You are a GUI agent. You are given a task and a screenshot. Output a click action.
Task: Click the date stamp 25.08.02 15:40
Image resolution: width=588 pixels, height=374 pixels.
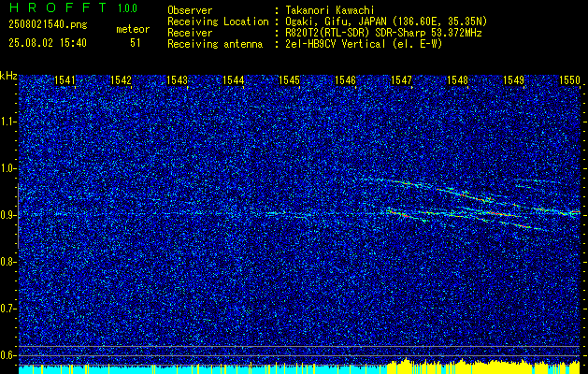tap(48, 43)
